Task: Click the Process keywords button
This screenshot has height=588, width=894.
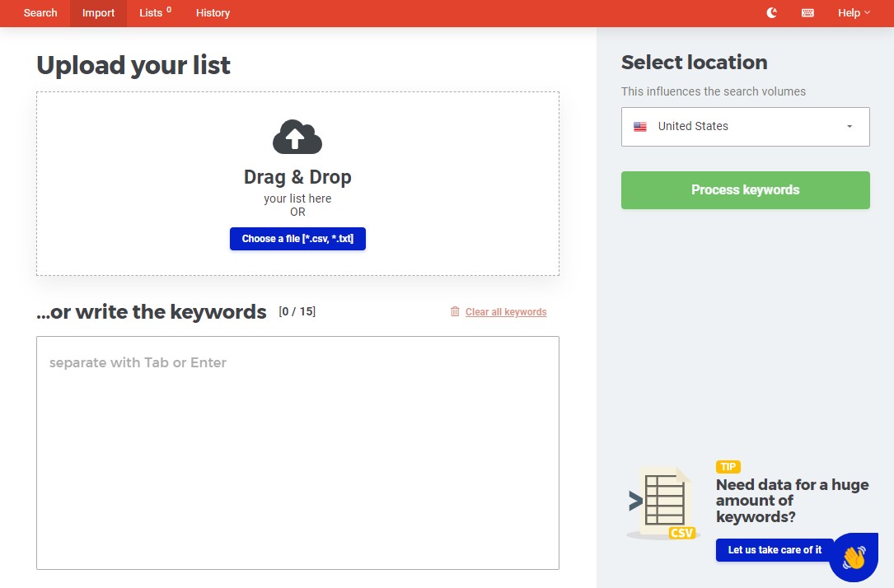Action: pos(745,189)
